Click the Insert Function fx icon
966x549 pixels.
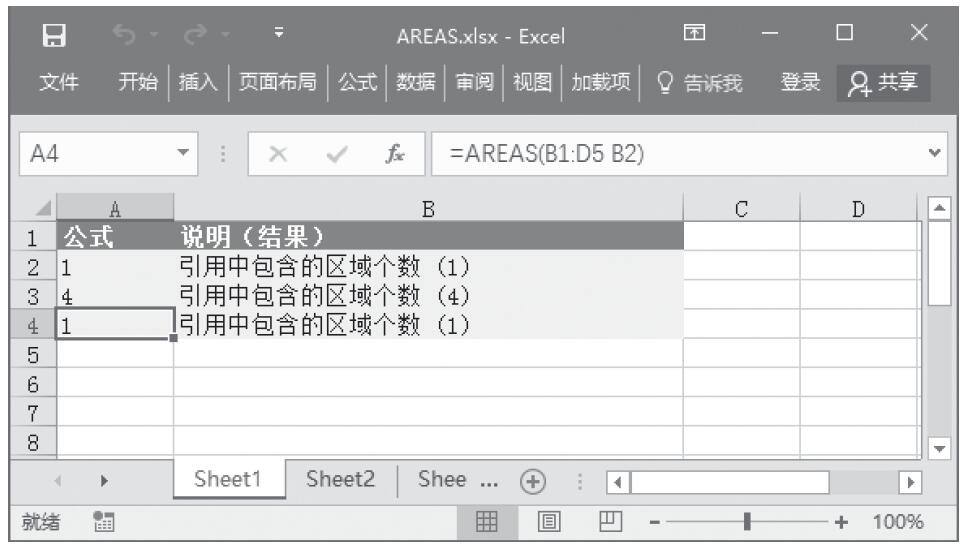pyautogui.click(x=396, y=155)
